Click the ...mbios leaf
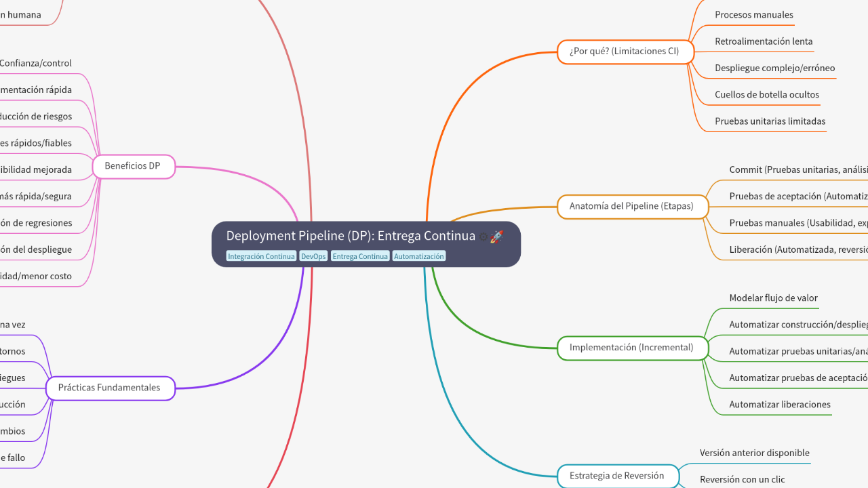868x488 pixels. (x=13, y=431)
